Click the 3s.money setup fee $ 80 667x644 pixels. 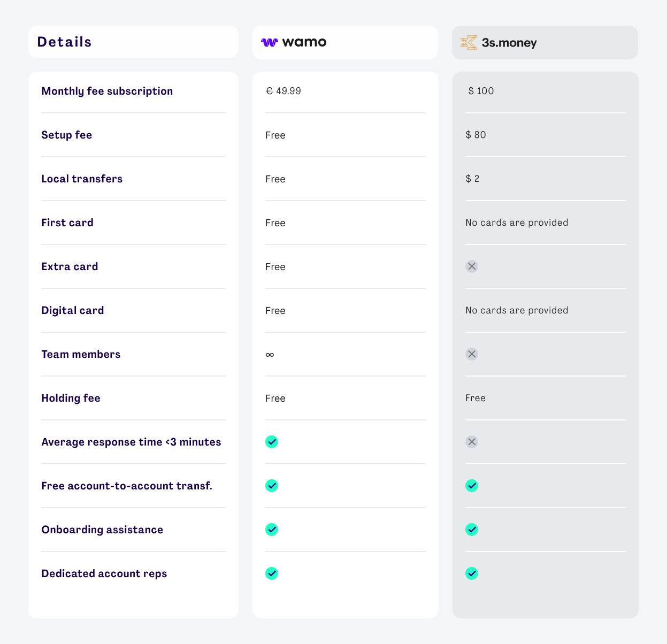pos(476,135)
